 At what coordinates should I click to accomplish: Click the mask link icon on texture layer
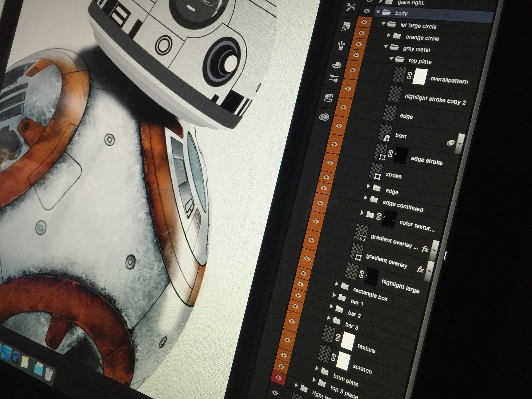click(338, 337)
